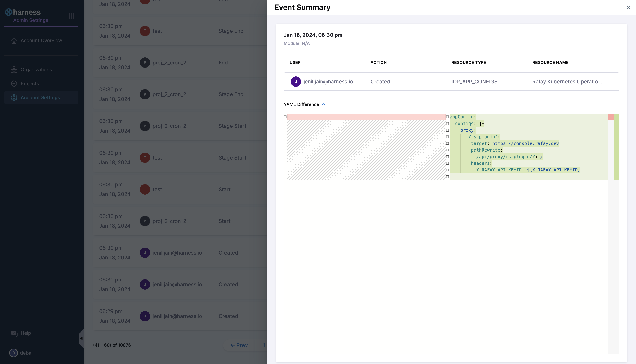This screenshot has height=364, width=636.
Task: Click the Account Overview home icon
Action: [14, 41]
